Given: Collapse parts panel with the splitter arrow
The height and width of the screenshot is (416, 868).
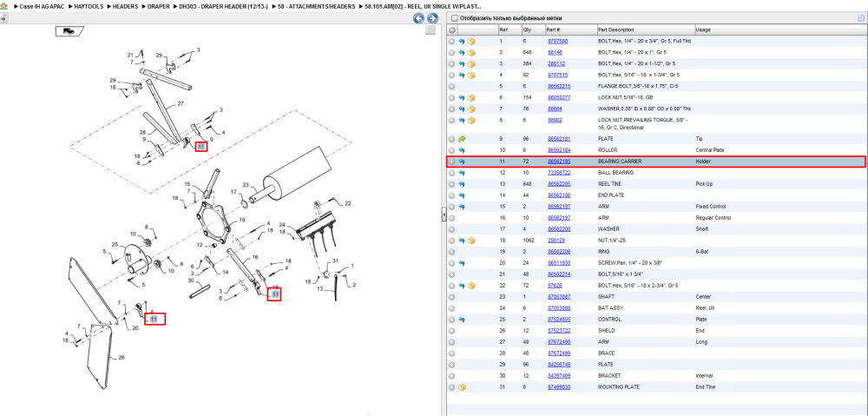Looking at the screenshot, I should [444, 215].
